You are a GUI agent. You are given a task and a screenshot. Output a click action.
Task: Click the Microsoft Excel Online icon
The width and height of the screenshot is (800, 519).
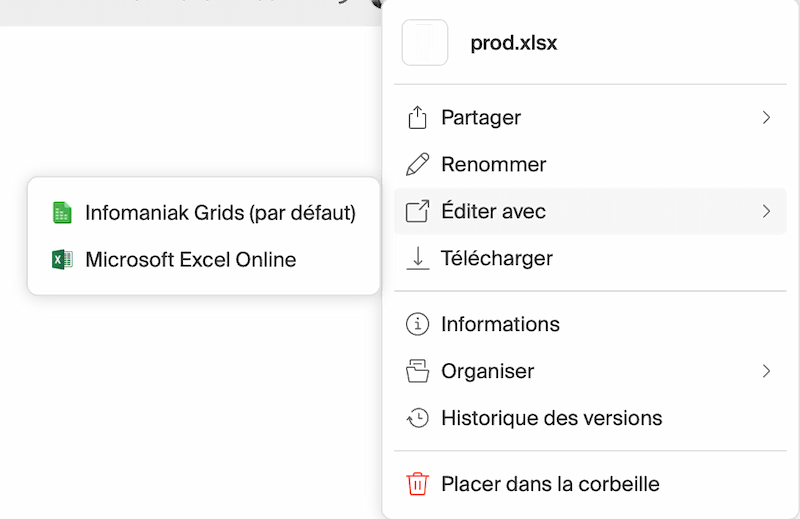point(62,260)
